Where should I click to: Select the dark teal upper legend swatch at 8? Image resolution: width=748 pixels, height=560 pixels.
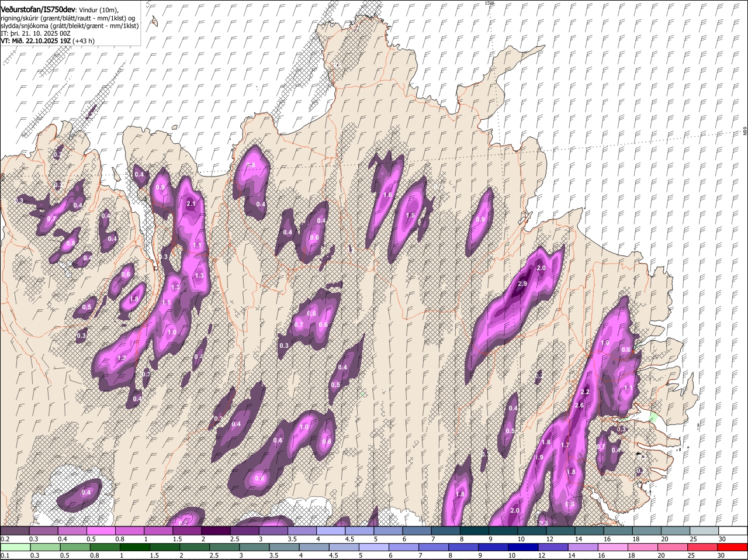[x=475, y=531]
